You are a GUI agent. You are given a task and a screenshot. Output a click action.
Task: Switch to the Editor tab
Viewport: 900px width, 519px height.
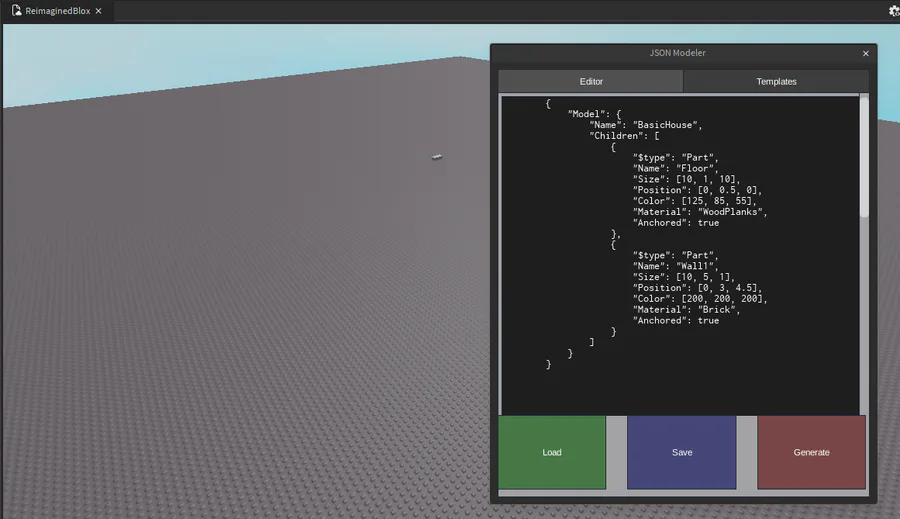[591, 82]
